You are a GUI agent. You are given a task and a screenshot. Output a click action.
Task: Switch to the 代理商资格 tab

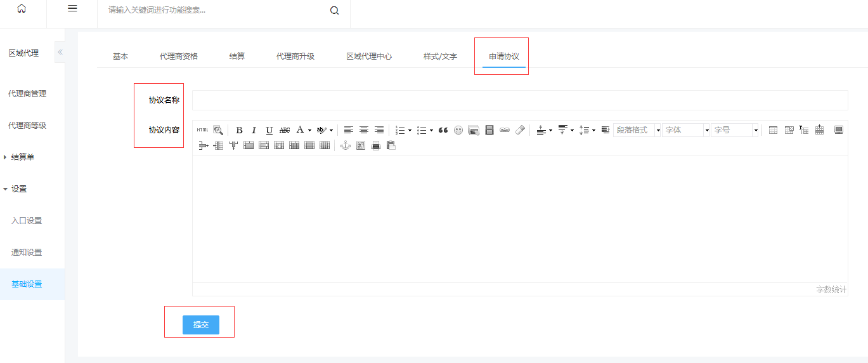179,56
